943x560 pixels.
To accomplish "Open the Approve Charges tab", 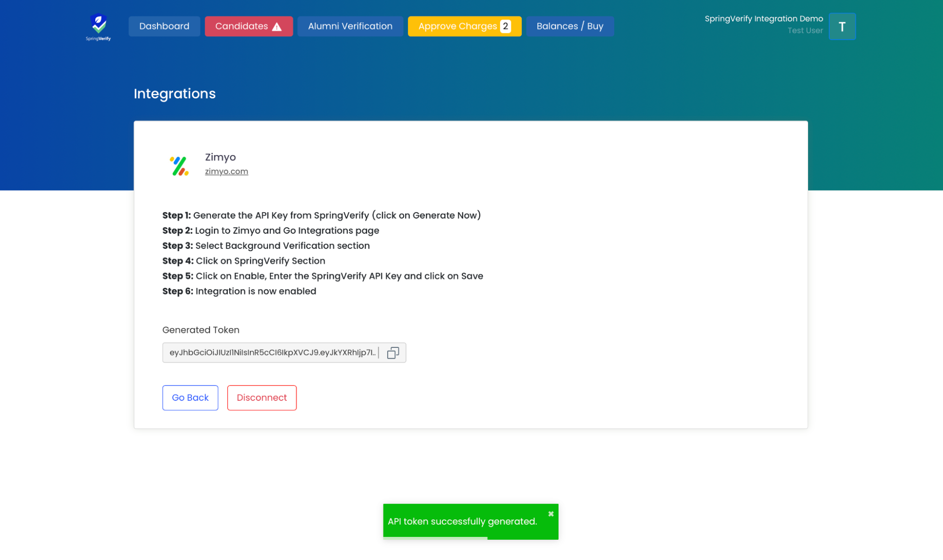I will click(x=457, y=26).
